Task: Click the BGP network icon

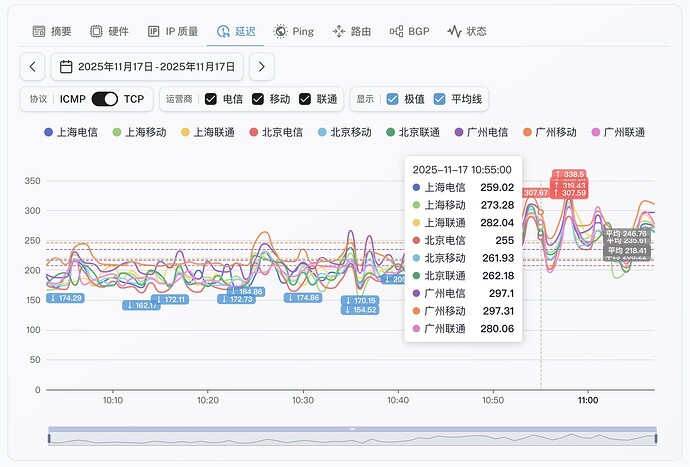Action: click(x=397, y=31)
